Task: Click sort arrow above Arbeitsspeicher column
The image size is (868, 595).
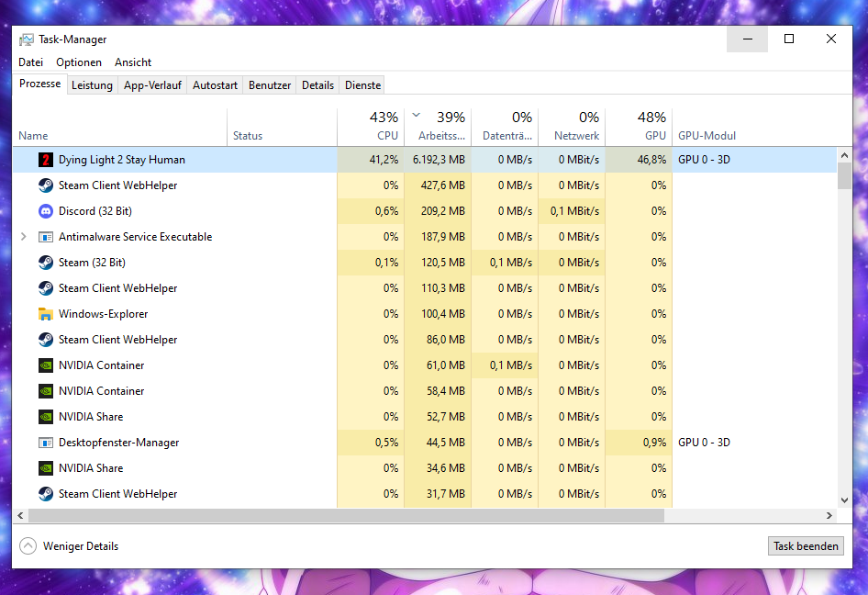Action: [417, 115]
